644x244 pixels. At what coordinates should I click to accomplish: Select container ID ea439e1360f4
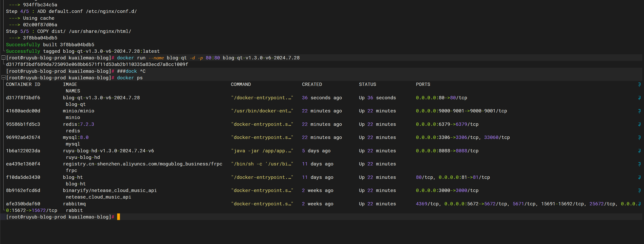click(x=23, y=164)
